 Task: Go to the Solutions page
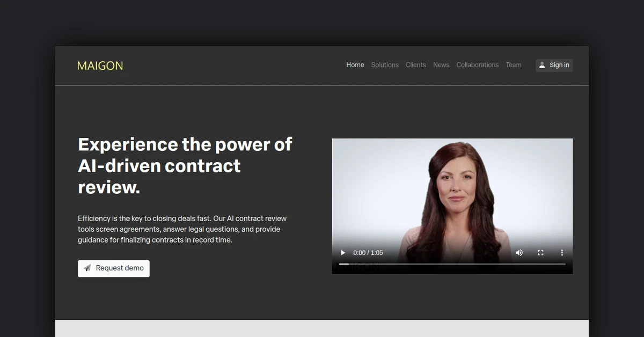(x=385, y=65)
